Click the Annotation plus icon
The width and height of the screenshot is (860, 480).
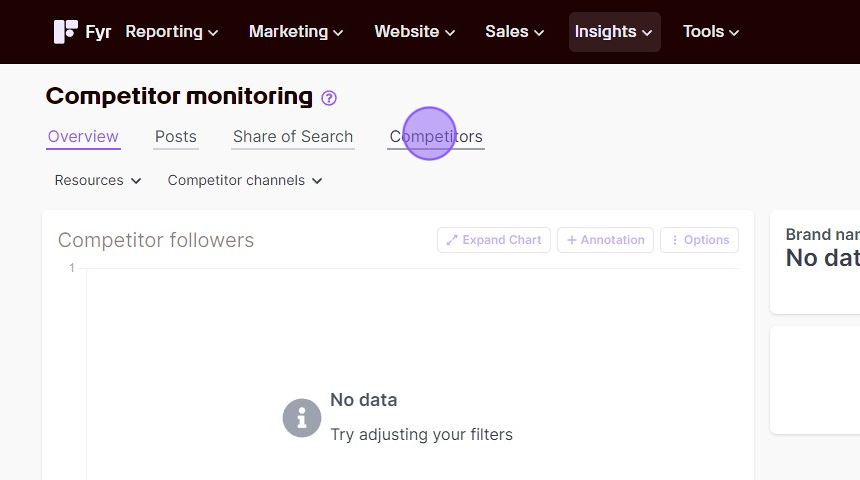[572, 240]
